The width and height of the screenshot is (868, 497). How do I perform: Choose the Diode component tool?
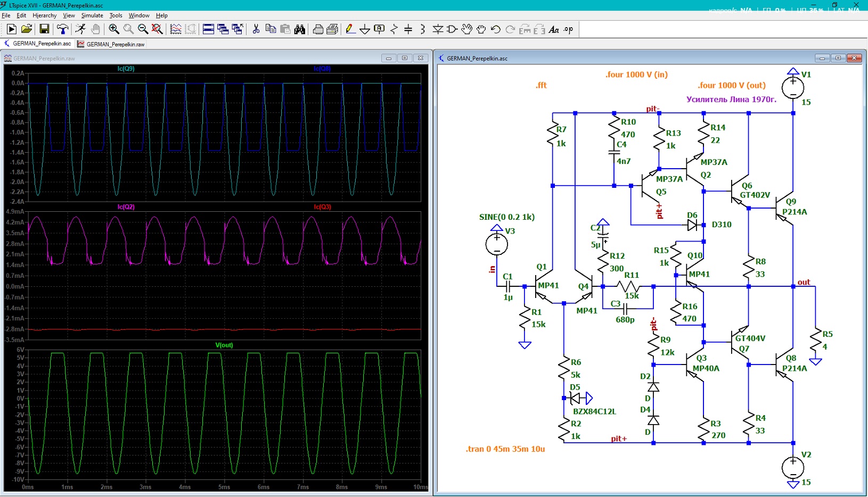[438, 29]
